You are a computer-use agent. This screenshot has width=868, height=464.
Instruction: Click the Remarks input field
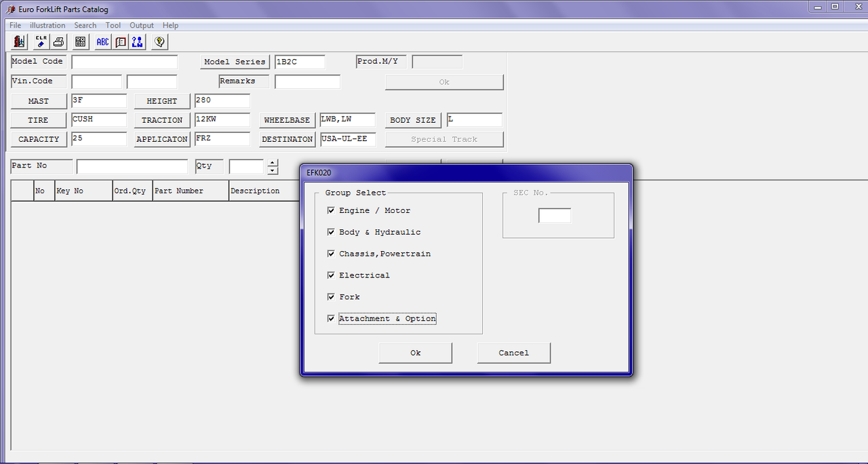click(307, 81)
